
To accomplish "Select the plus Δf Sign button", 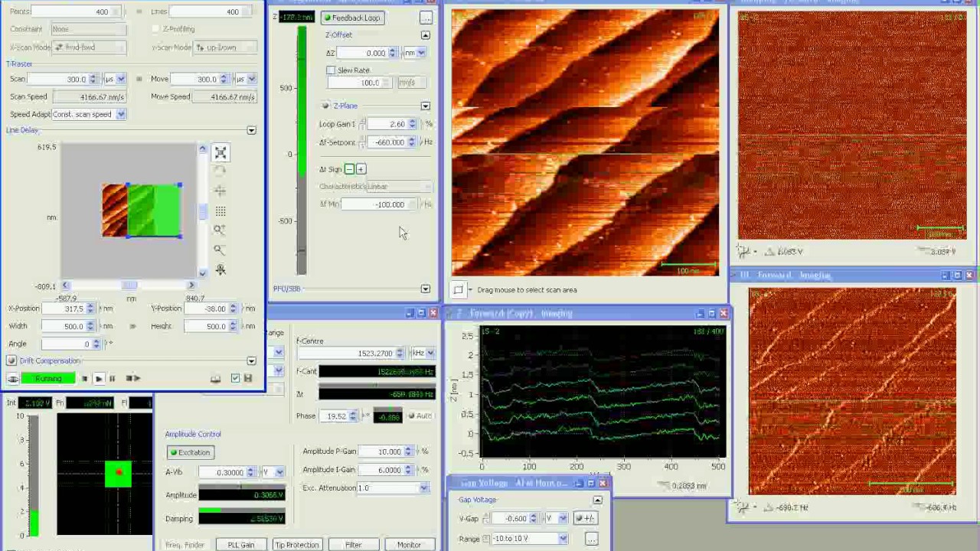I will point(361,169).
